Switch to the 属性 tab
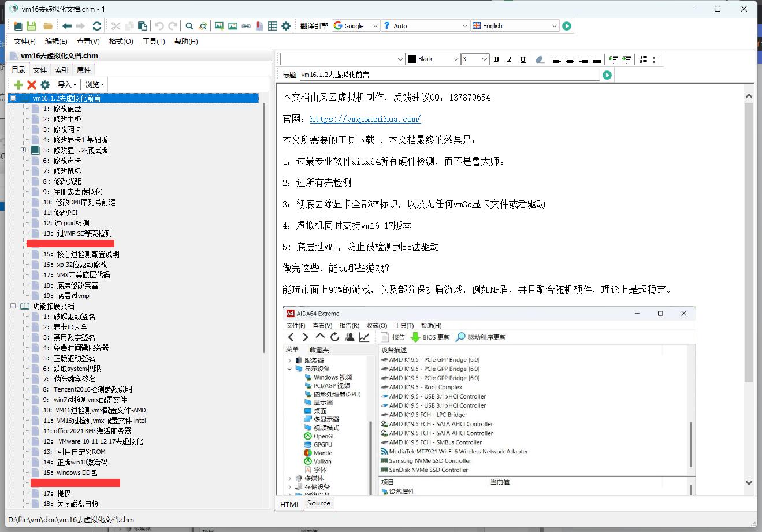Image resolution: width=762 pixels, height=532 pixels. point(84,70)
